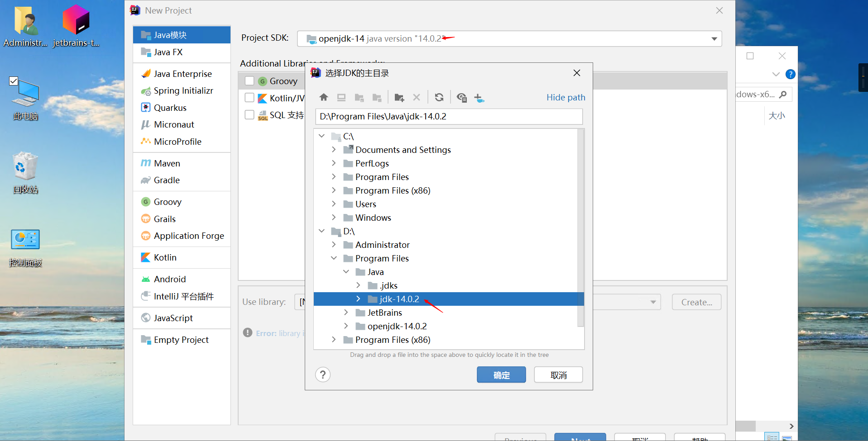This screenshot has width=868, height=441.
Task: Enable the SQL 支持 checkbox
Action: 249,115
